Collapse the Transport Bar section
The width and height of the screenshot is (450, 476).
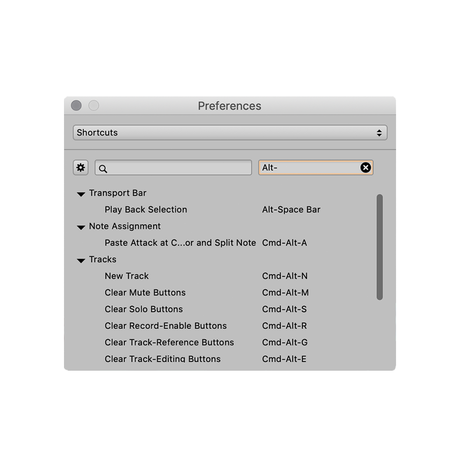pyautogui.click(x=81, y=194)
